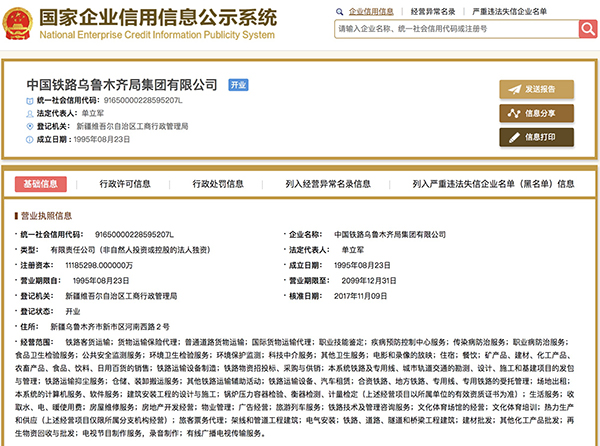Viewport: 600px width, 446px height.
Task: Click the info icon beside 成立日期
Action: point(29,140)
